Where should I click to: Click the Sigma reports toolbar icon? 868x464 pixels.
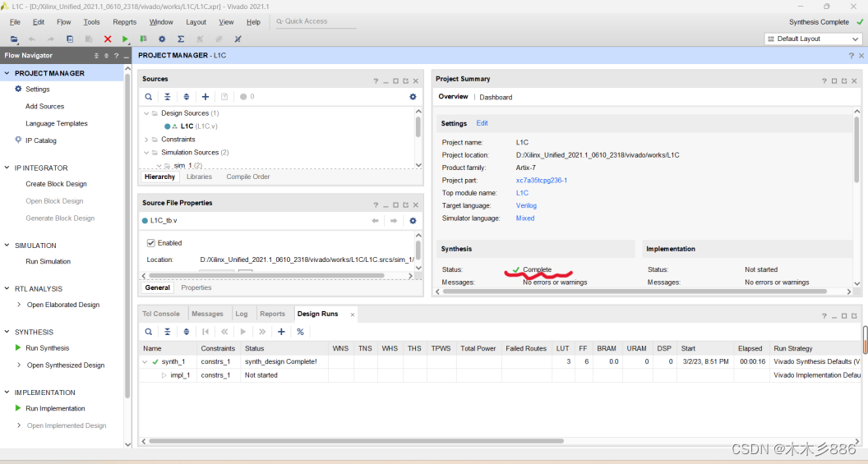pos(181,39)
